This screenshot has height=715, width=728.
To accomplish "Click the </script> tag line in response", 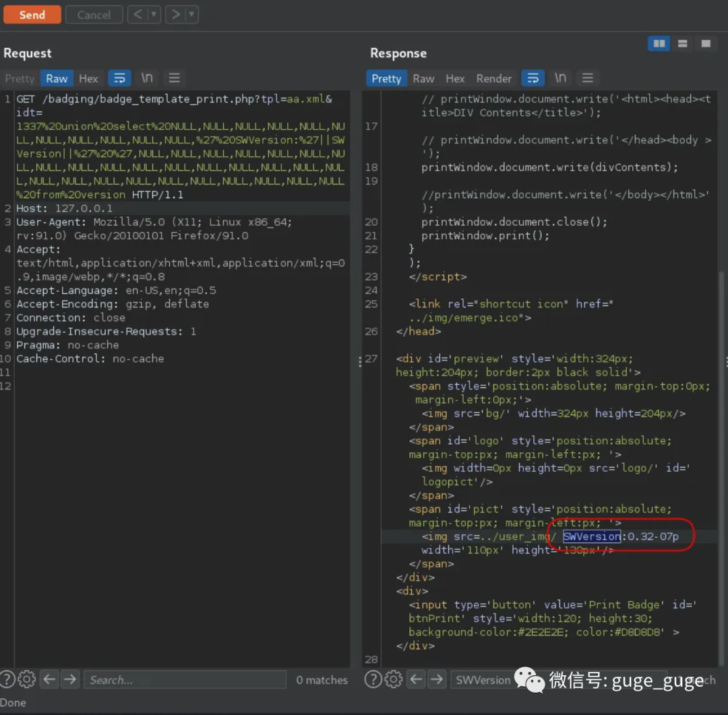I will 437,276.
